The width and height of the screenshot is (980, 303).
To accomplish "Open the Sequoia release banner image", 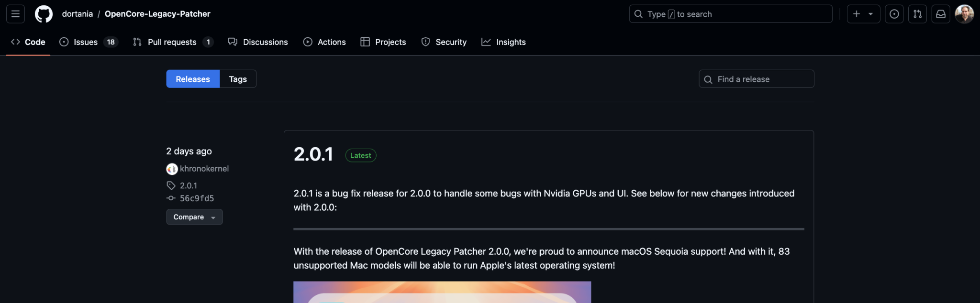I will pos(442,292).
